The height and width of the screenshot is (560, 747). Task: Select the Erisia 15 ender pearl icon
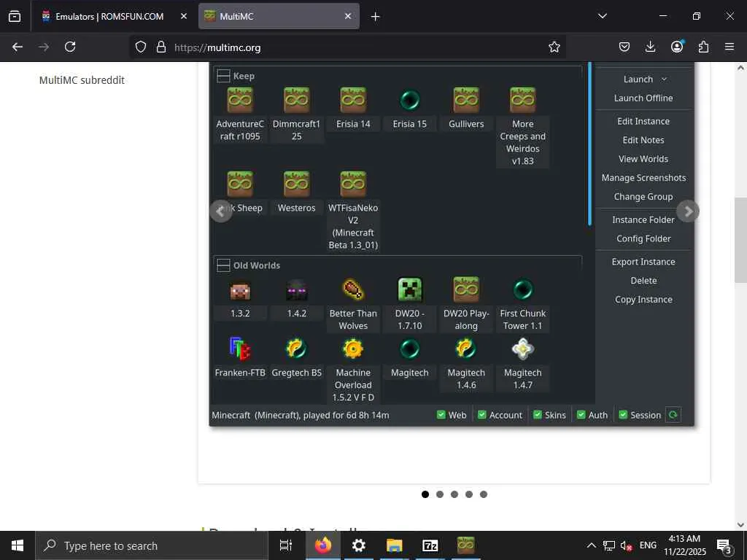coord(410,100)
